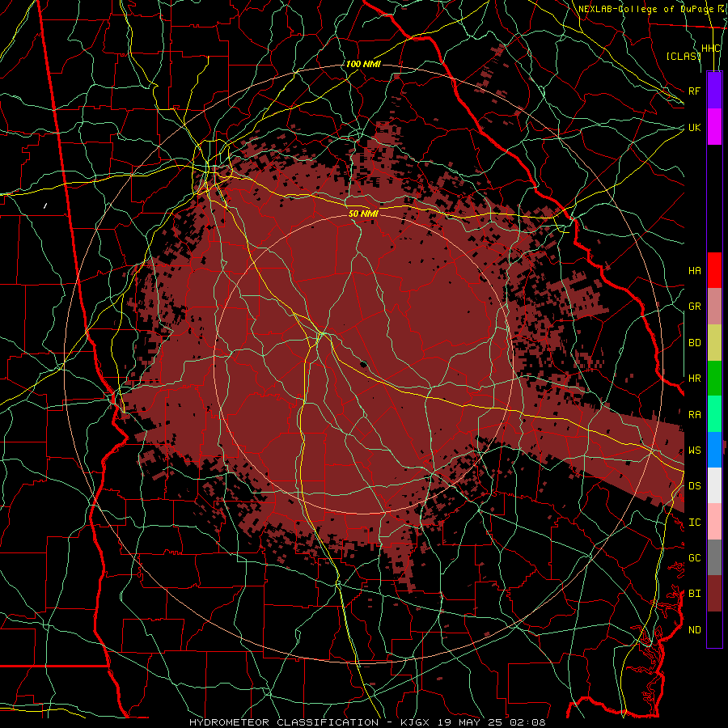This screenshot has width=728, height=728.
Task: Click the 50 NMI range ring label
Action: pyautogui.click(x=363, y=214)
